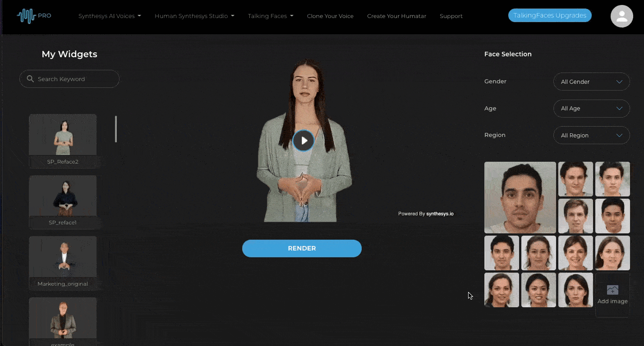Image resolution: width=644 pixels, height=346 pixels.
Task: Click the Add image picture icon
Action: pos(612,290)
